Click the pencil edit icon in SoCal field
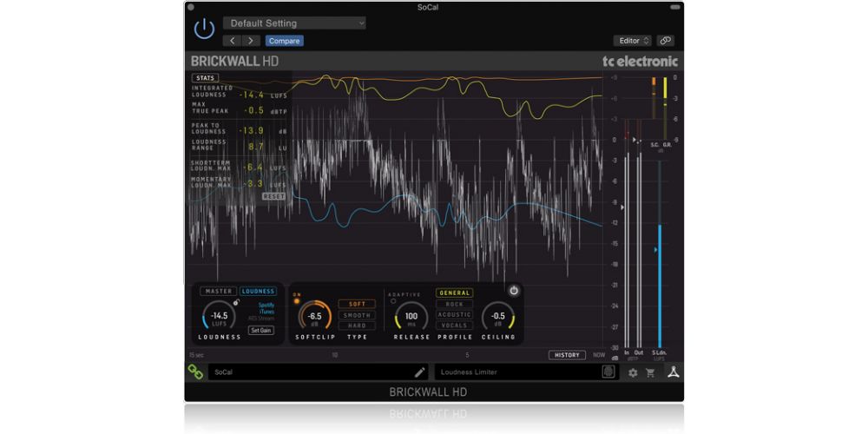The height and width of the screenshot is (434, 868). pos(420,372)
